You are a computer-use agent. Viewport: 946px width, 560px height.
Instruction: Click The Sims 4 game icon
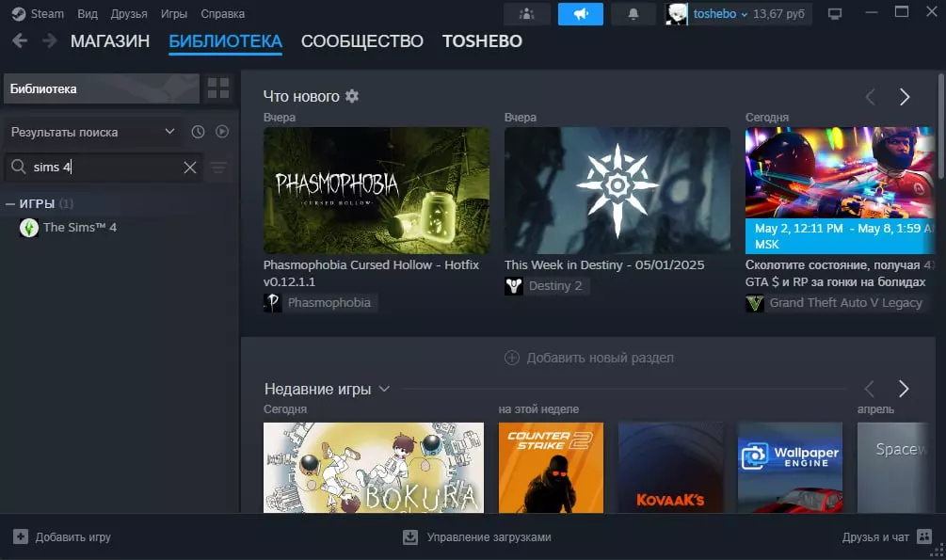[x=29, y=228]
